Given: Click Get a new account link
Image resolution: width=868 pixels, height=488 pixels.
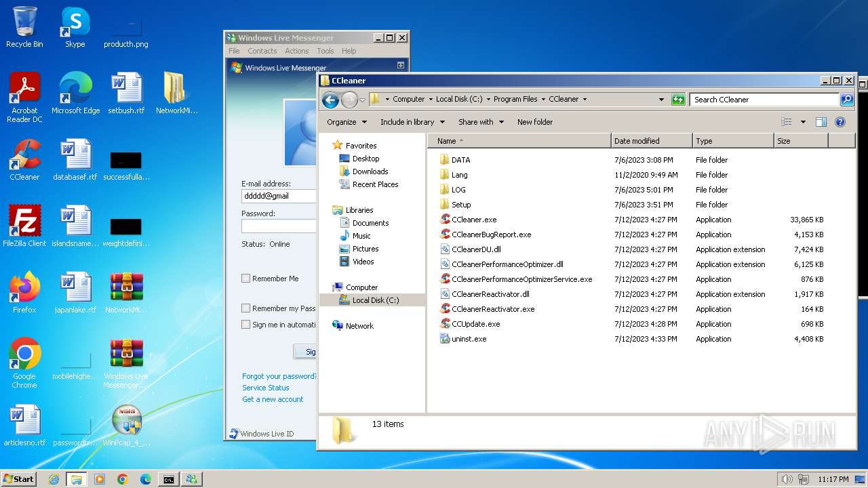Looking at the screenshot, I should tap(273, 399).
